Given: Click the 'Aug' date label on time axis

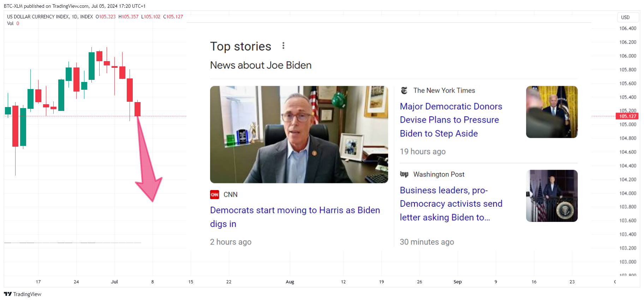Looking at the screenshot, I should (x=290, y=282).
